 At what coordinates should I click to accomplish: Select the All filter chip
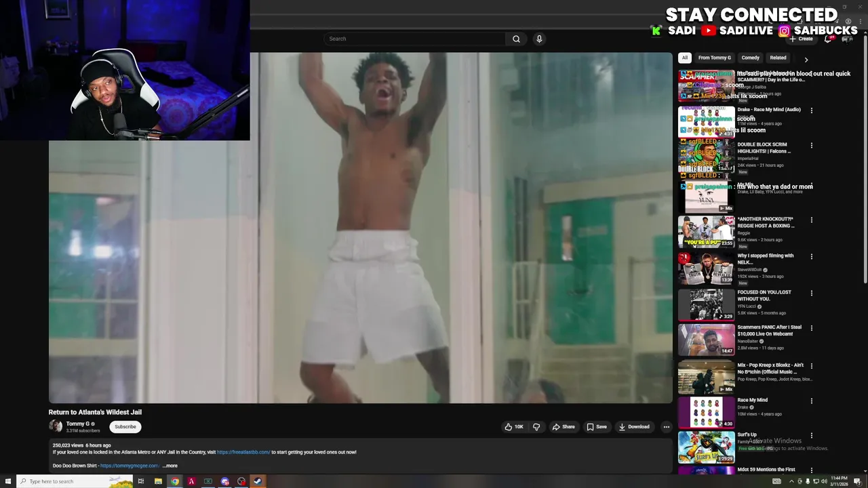[x=685, y=58]
